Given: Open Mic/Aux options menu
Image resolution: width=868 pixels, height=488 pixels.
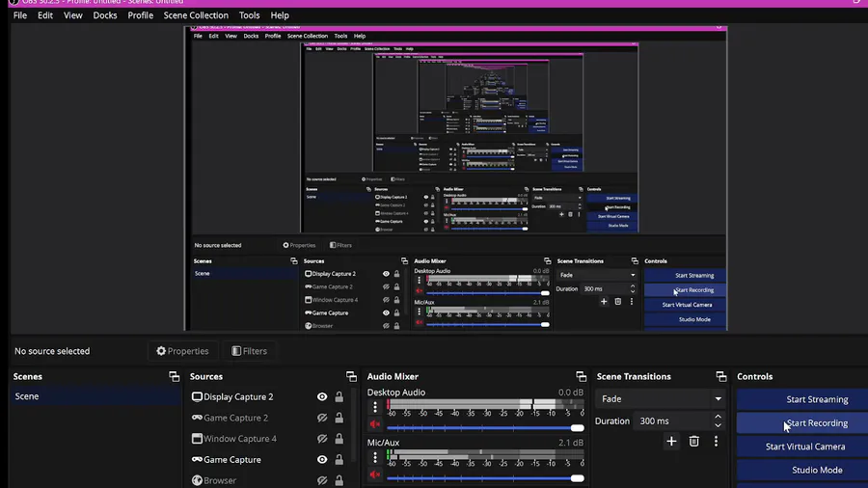Looking at the screenshot, I should (x=375, y=457).
